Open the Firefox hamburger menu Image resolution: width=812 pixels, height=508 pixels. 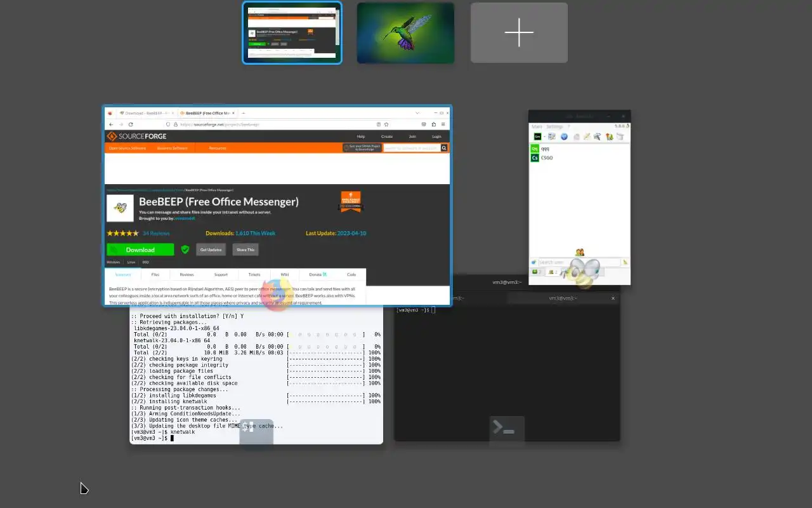[x=443, y=124]
